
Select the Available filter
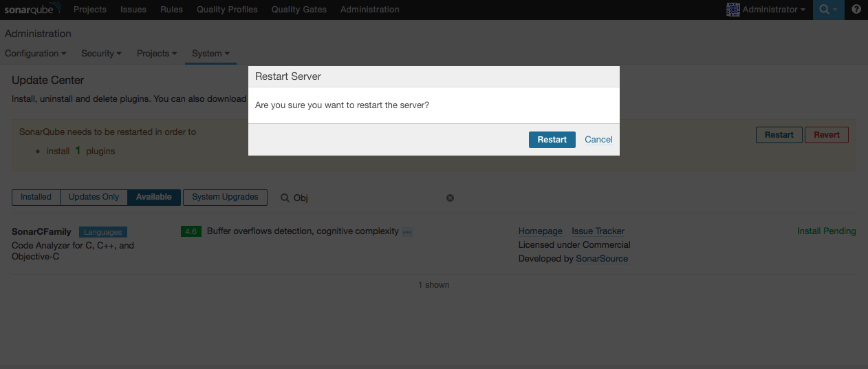tap(154, 197)
